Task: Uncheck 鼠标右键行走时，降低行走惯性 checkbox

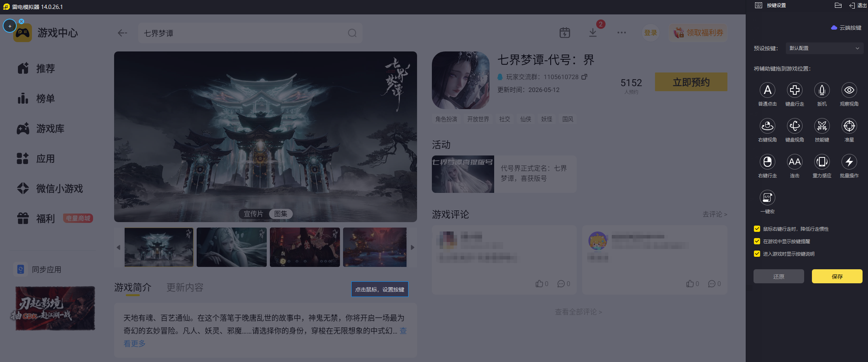Action: [757, 229]
